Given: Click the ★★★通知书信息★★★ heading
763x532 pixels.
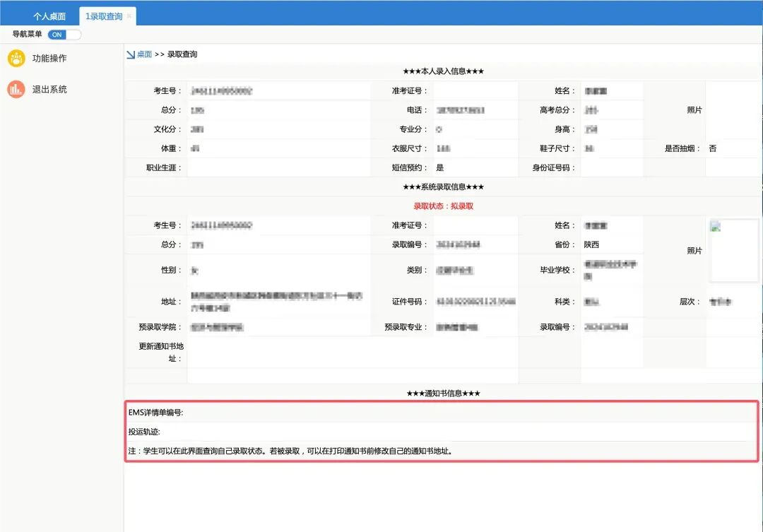Looking at the screenshot, I should 443,394.
